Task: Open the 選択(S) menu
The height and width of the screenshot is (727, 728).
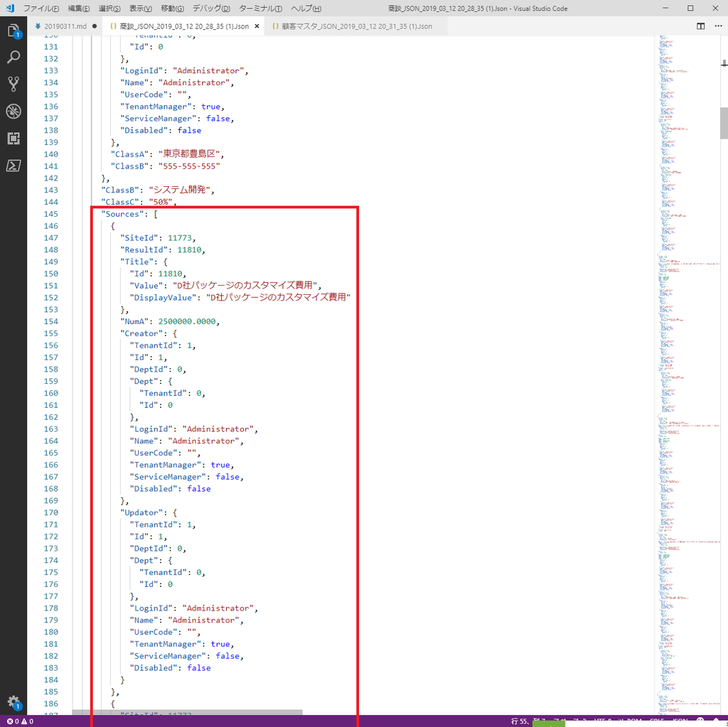Action: (x=109, y=9)
